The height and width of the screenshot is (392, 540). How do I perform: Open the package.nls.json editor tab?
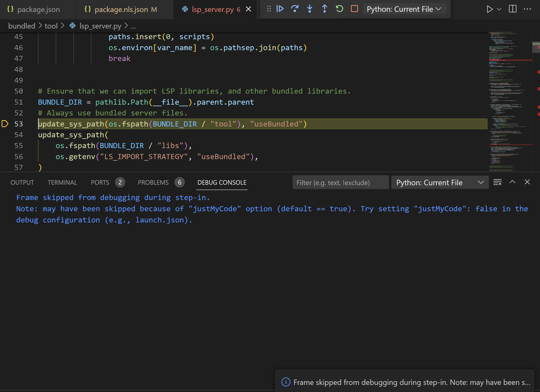121,9
